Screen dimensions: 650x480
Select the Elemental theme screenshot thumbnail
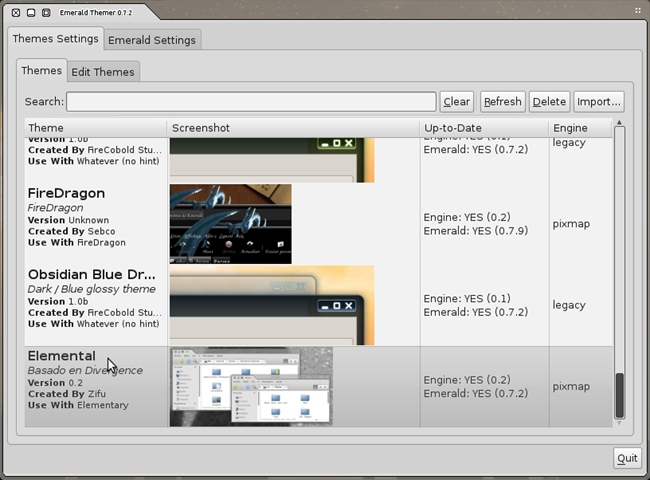click(x=251, y=386)
